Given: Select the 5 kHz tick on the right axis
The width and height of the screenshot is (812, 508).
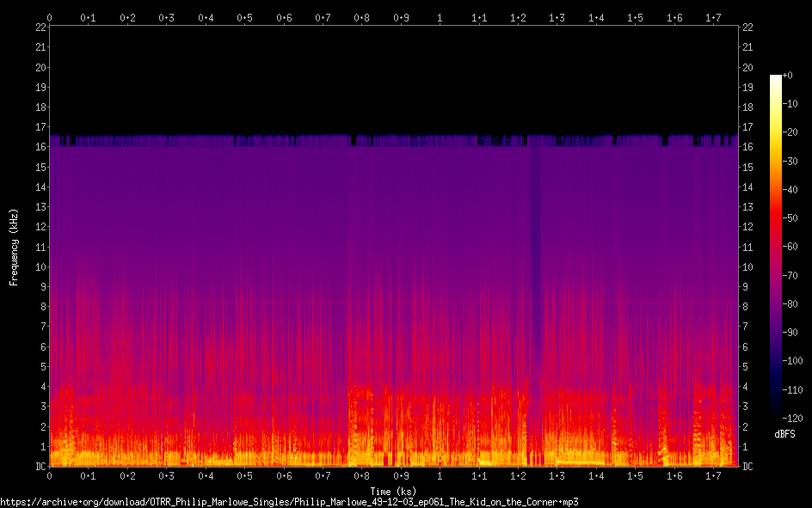Looking at the screenshot, I should coord(747,367).
